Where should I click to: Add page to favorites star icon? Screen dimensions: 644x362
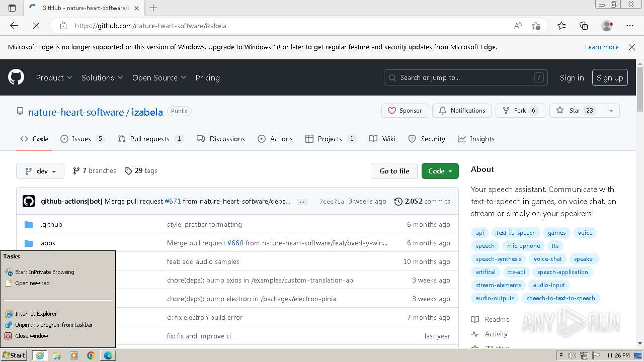pyautogui.click(x=536, y=26)
